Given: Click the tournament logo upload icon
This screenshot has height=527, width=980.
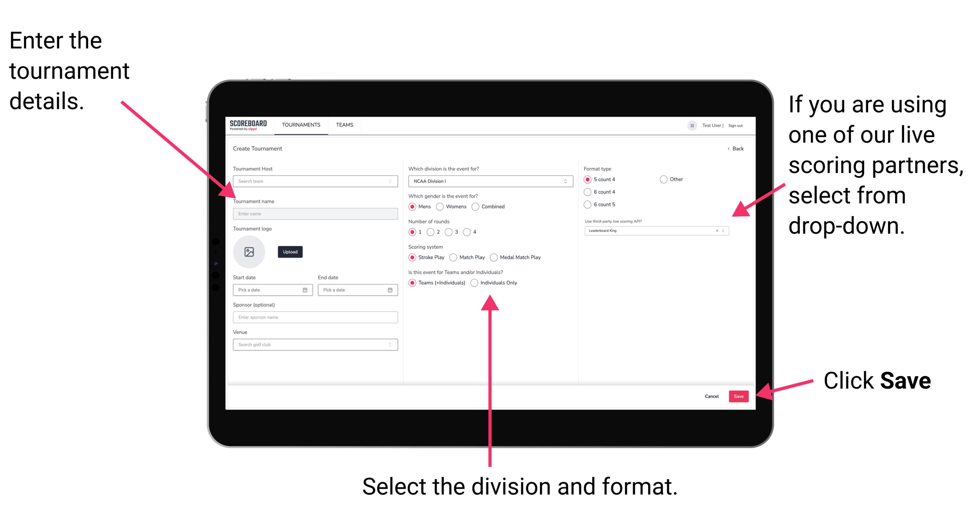Looking at the screenshot, I should click(250, 252).
